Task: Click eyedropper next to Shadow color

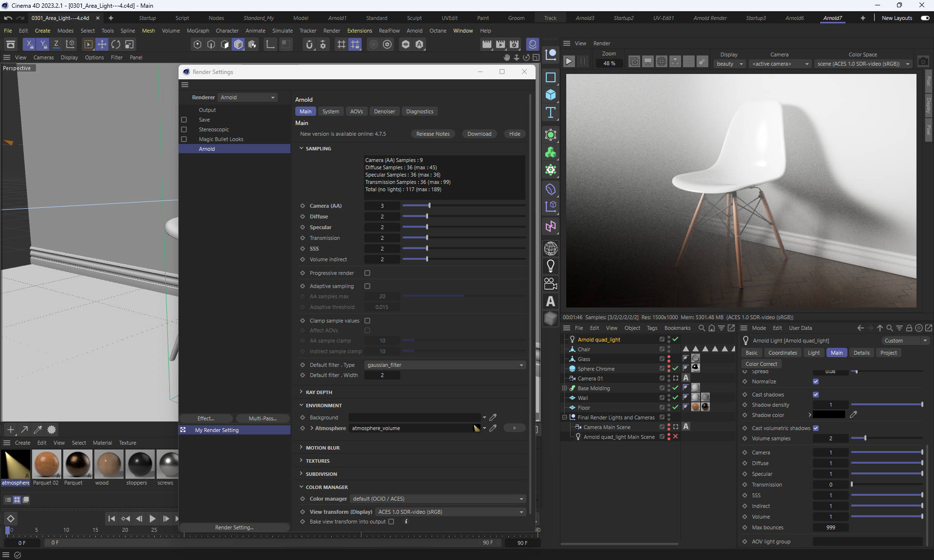Action: [x=853, y=415]
